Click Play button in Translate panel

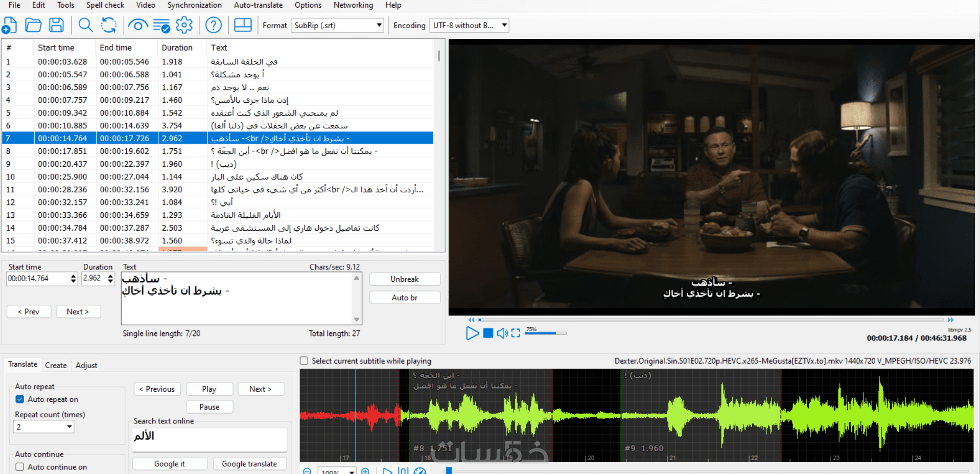coord(209,389)
